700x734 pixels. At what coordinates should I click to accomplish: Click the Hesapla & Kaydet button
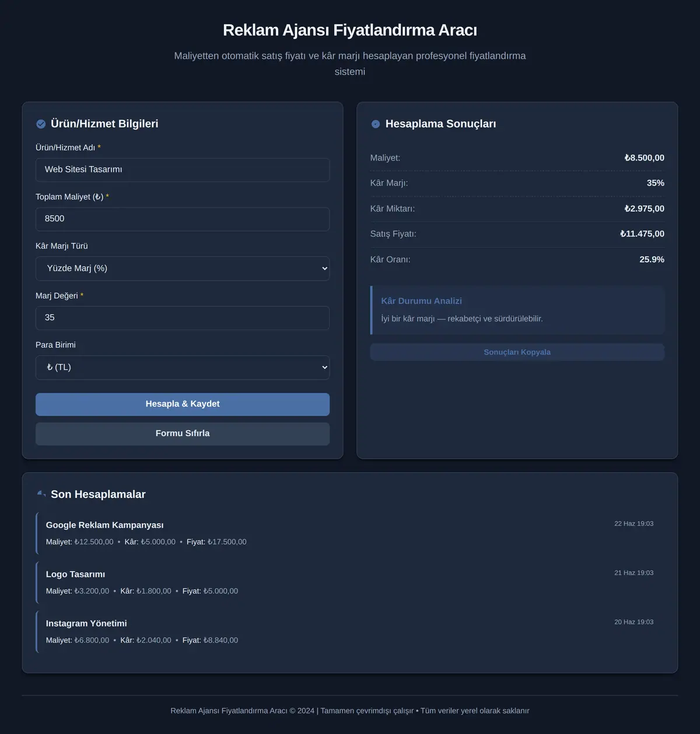coord(183,404)
